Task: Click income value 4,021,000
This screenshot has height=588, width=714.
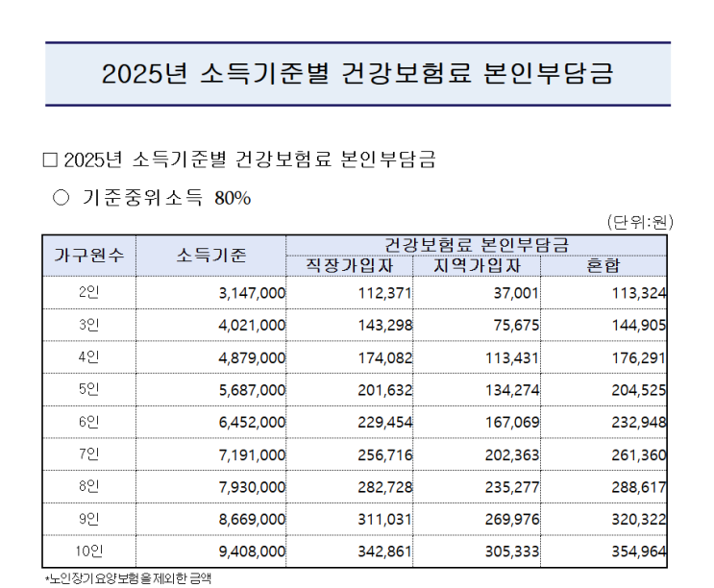Action: pyautogui.click(x=253, y=326)
